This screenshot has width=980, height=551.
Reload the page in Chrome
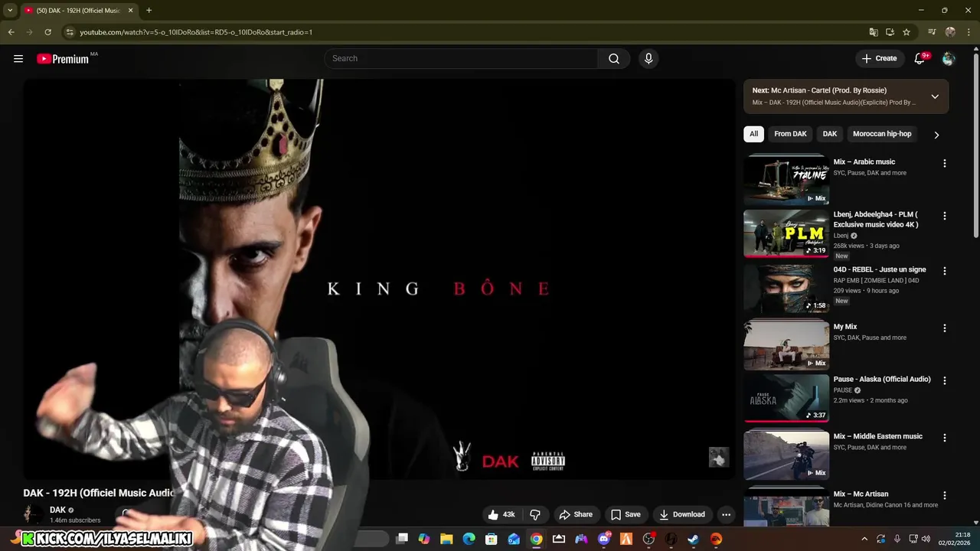click(x=47, y=32)
